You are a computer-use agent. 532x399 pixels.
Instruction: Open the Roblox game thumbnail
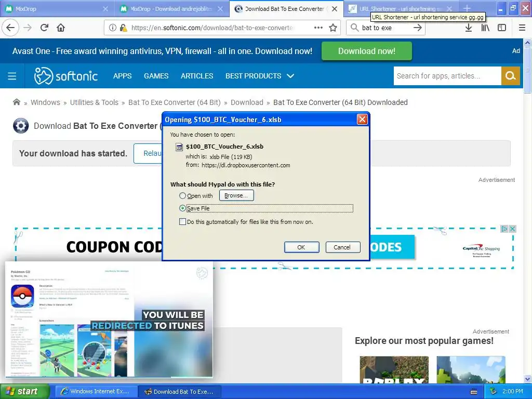394,369
